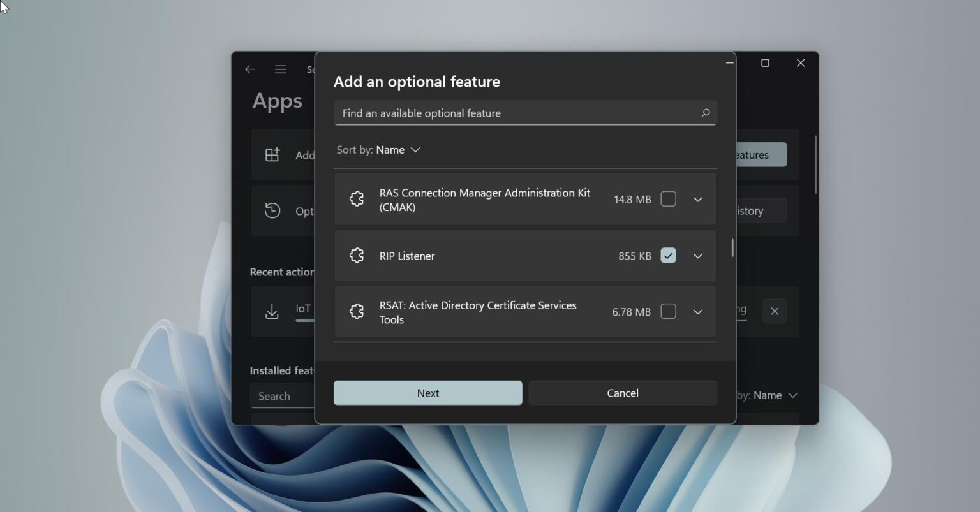Click the Add apps icon on the Apps page
The height and width of the screenshot is (512, 980).
click(272, 154)
